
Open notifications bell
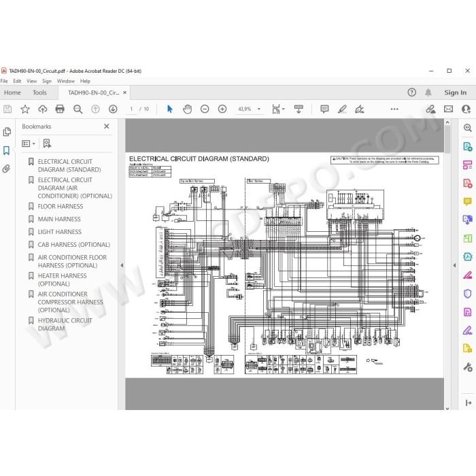(x=428, y=92)
